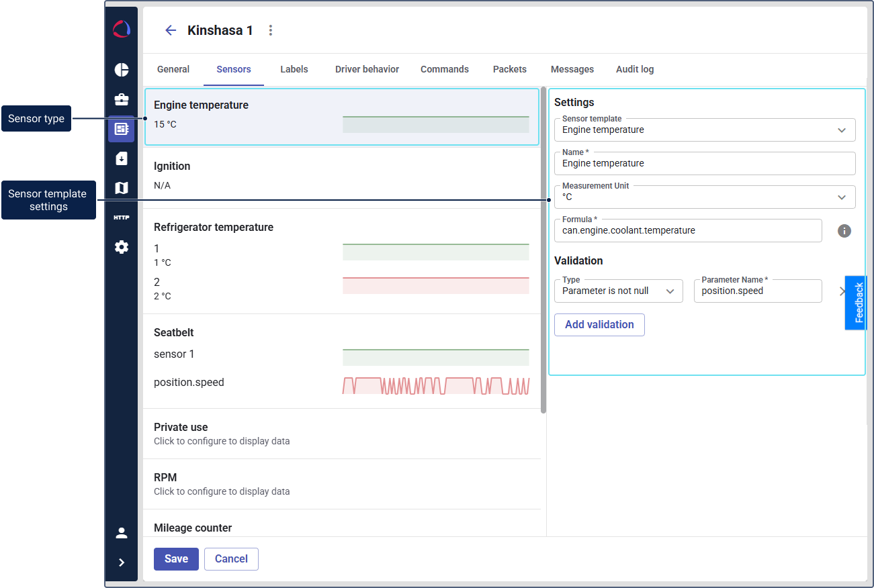The height and width of the screenshot is (588, 874).
Task: Go back using the arrow beside Kinshasa 1
Action: (171, 30)
